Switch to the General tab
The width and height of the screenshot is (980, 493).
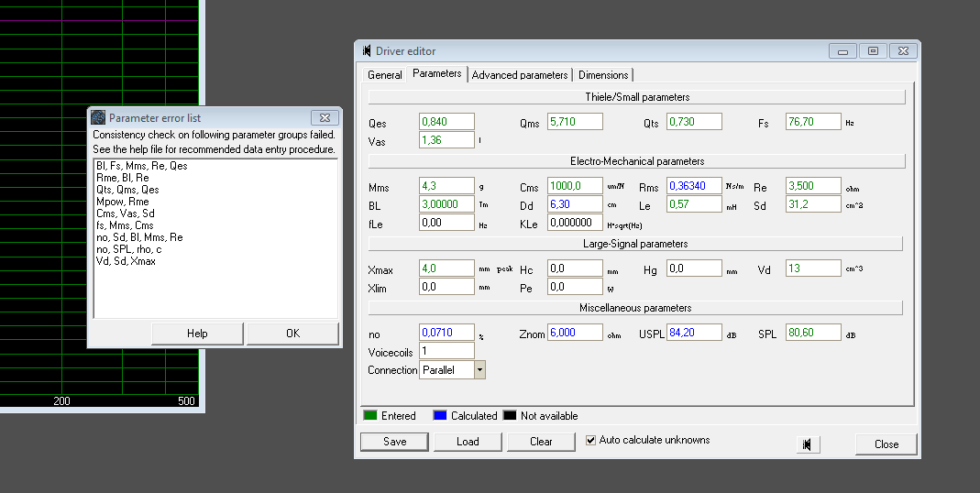click(x=384, y=75)
